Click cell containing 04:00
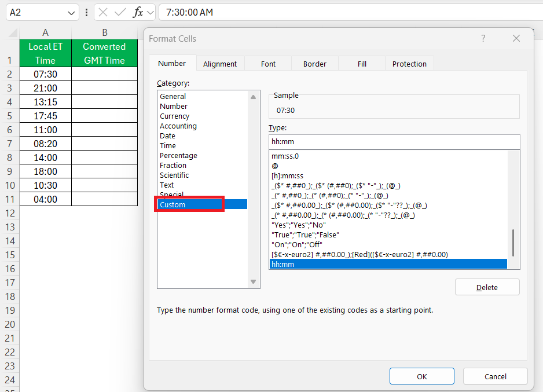 pyautogui.click(x=45, y=199)
